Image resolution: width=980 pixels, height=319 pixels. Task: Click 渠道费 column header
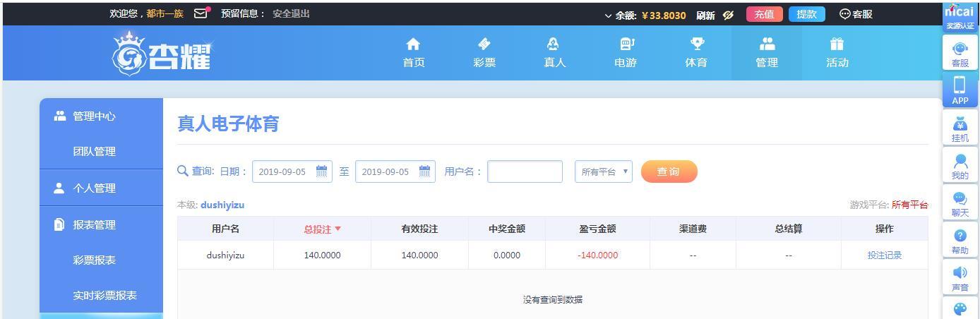pos(693,229)
